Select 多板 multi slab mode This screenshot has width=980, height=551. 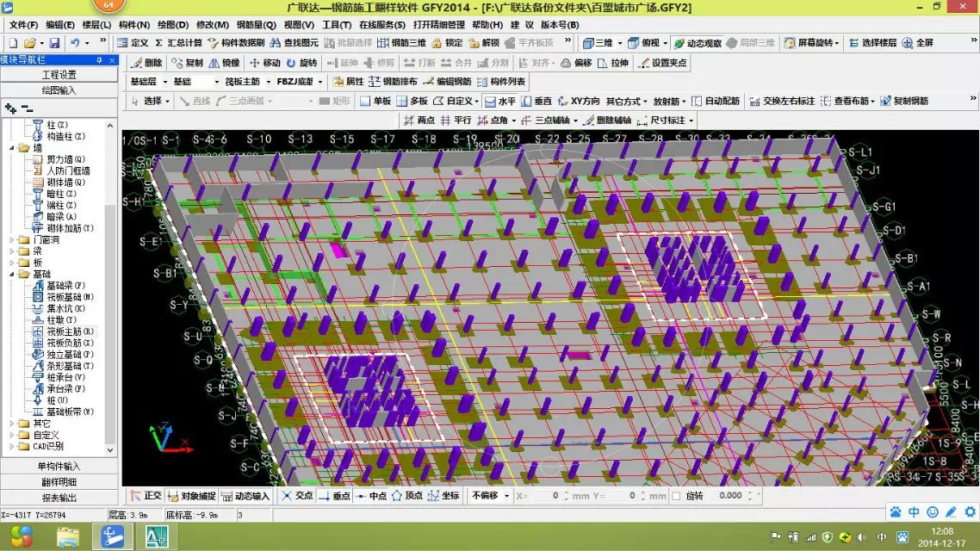412,102
